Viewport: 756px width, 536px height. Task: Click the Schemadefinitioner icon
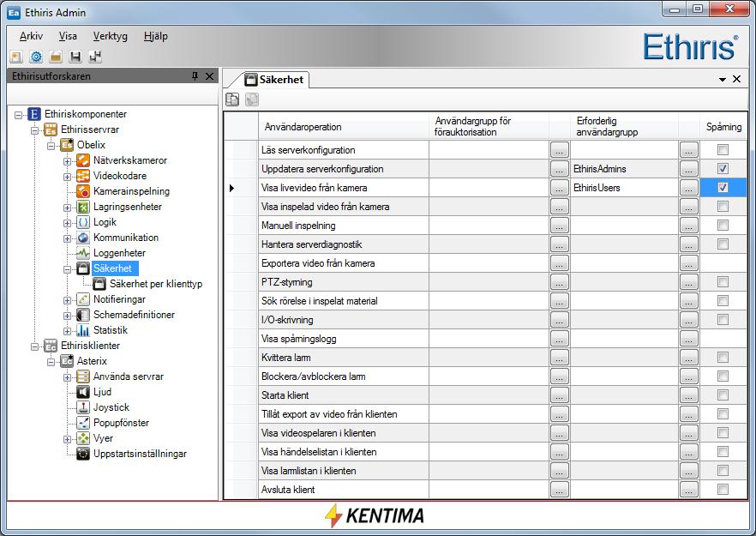[x=83, y=315]
